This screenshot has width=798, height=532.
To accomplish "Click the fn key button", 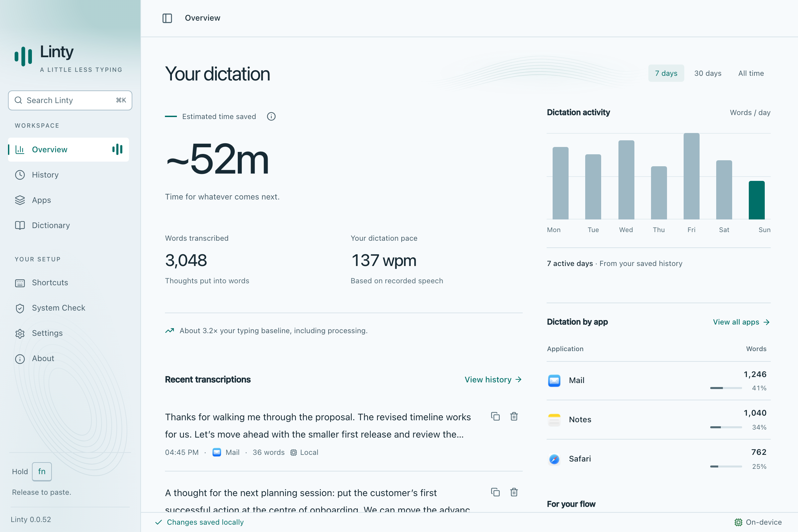I will 42,471.
